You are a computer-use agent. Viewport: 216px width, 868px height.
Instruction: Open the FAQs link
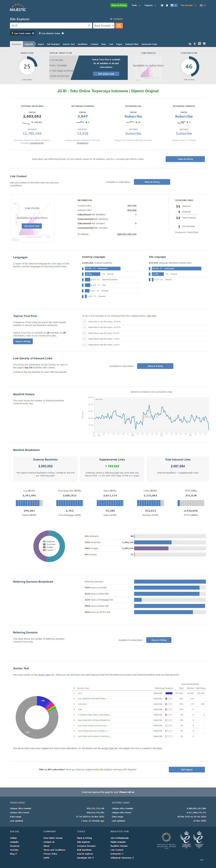coord(159,748)
